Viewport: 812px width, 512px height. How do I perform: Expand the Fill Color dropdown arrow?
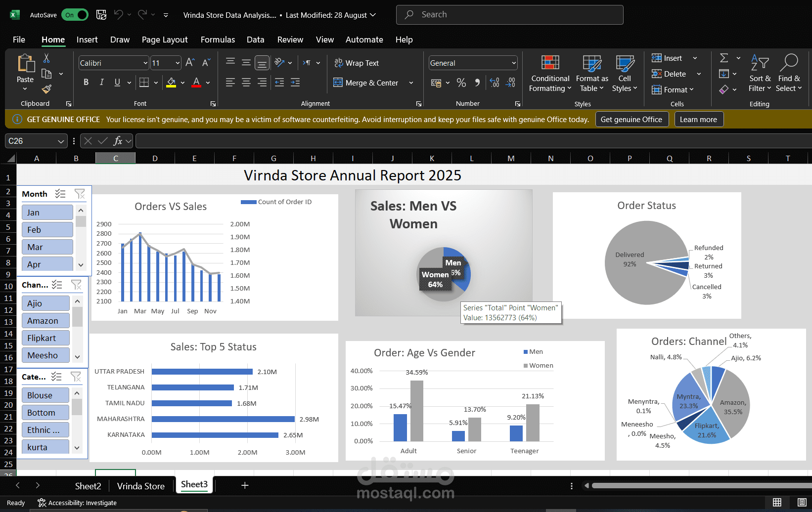(x=182, y=83)
